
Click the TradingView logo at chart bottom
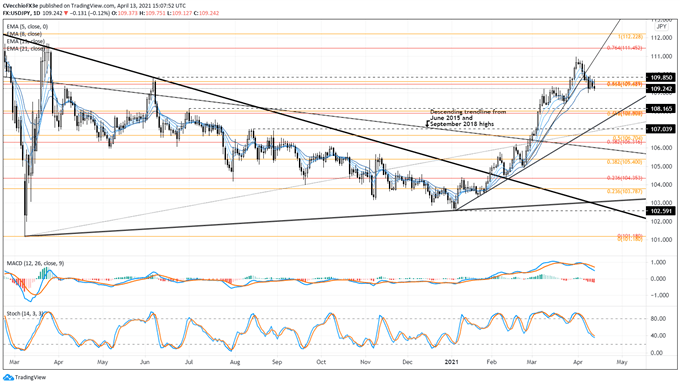tap(24, 377)
